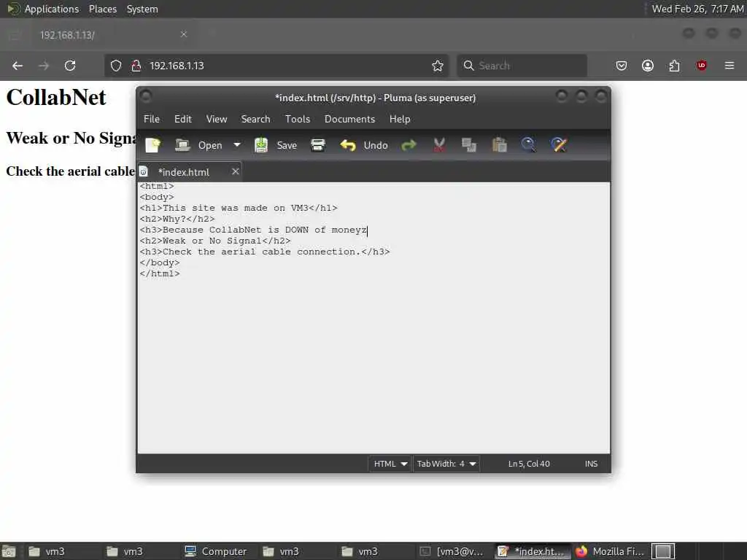Print the document from Pluma toolbar

[318, 145]
